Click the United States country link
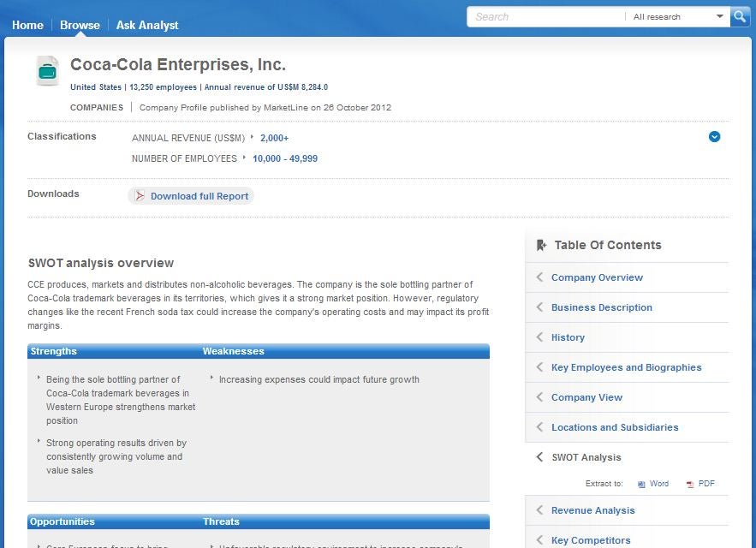 coord(96,87)
